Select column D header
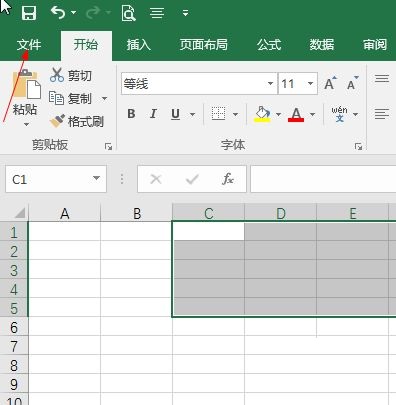The height and width of the screenshot is (405, 396). pos(281,213)
